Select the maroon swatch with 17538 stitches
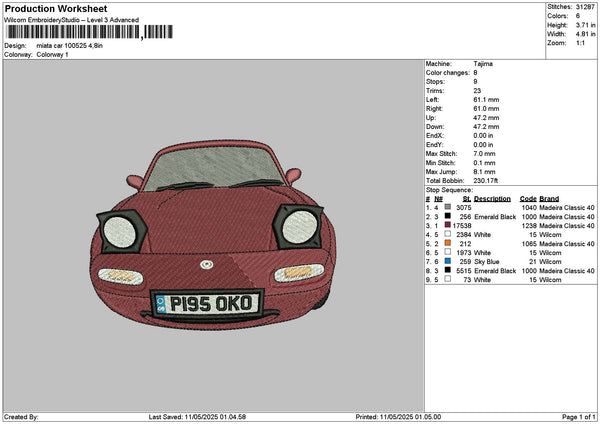Screen dimensions: 600x424 coord(448,225)
